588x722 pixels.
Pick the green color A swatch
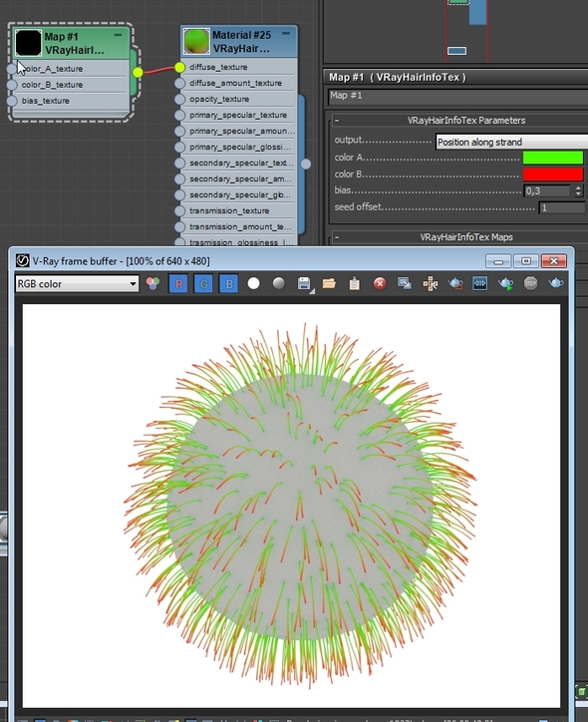pos(553,158)
